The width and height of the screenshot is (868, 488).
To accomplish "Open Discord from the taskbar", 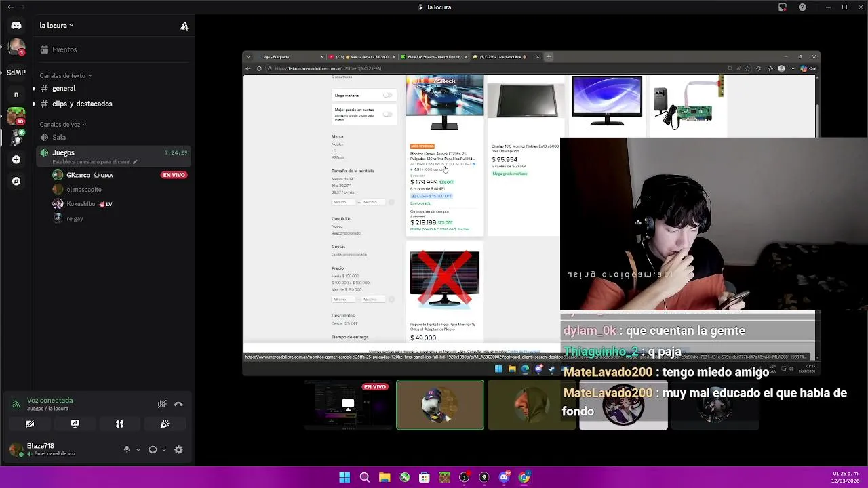I will click(x=504, y=477).
